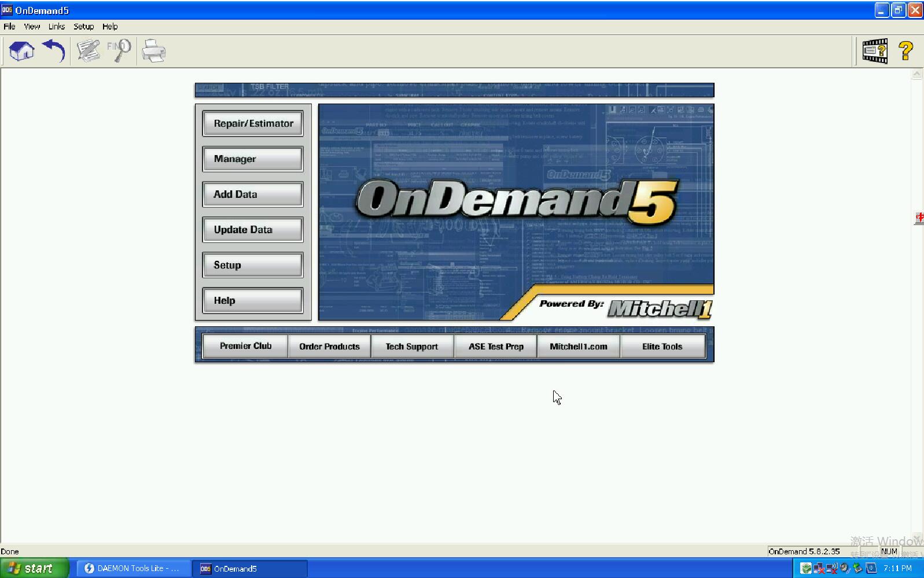Visit the Mitchell1.com link
This screenshot has width=924, height=578.
[579, 346]
